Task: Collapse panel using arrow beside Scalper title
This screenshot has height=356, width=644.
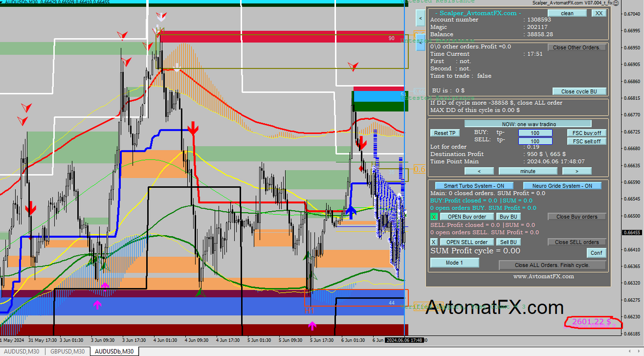Action: click(x=420, y=18)
